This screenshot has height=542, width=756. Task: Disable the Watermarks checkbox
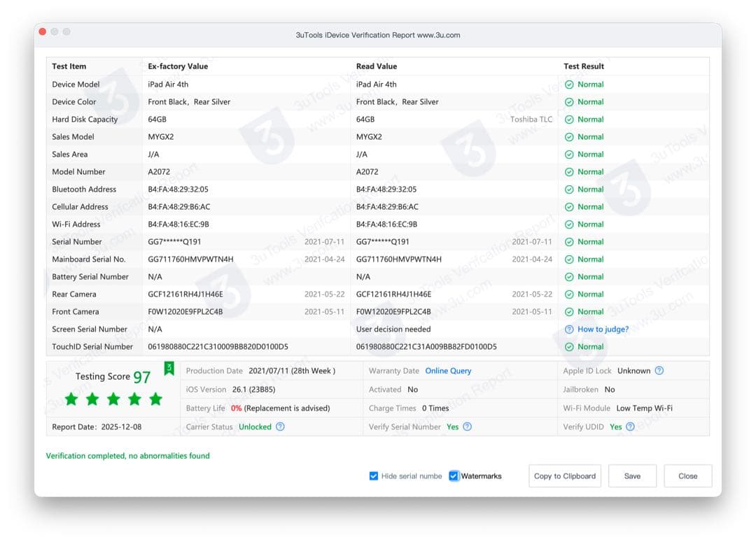pos(454,476)
